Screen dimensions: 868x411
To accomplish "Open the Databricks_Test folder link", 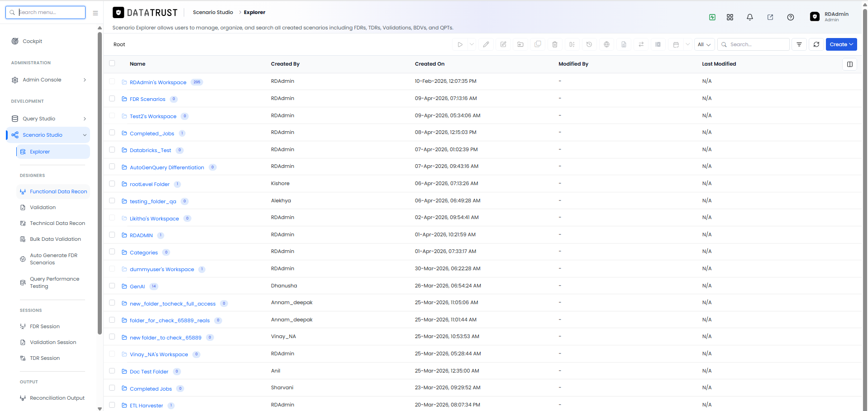I will pos(150,150).
